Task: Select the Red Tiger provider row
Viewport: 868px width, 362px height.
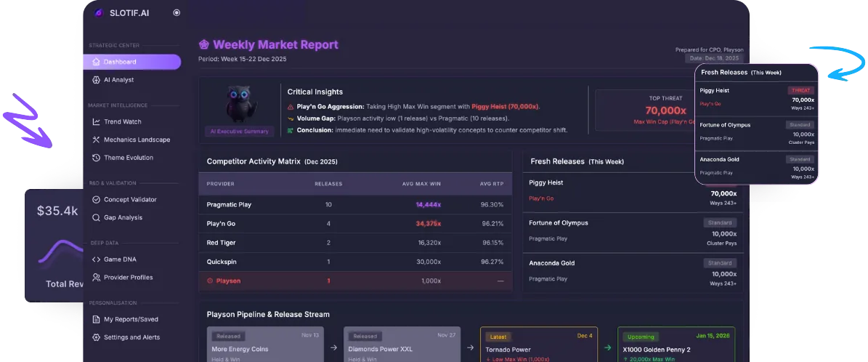Action: (x=355, y=243)
